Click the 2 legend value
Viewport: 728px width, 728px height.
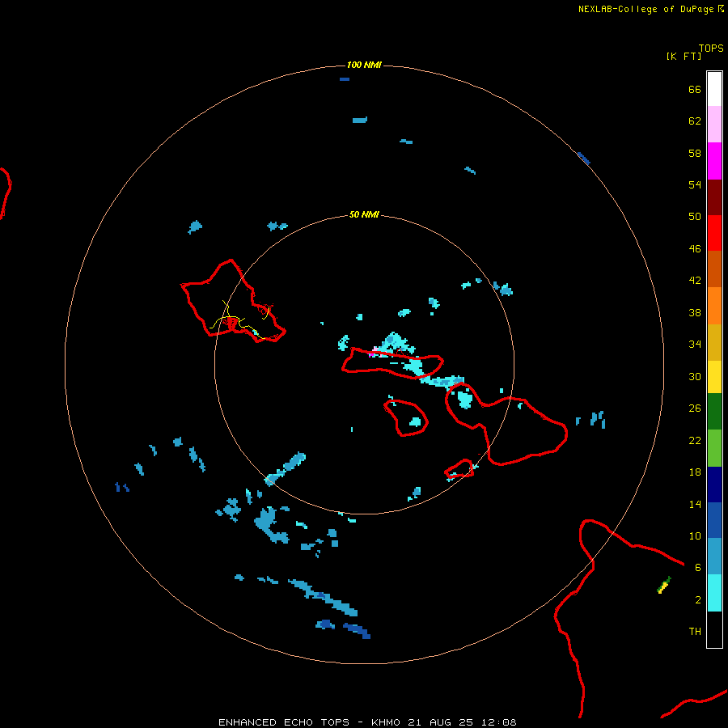tap(697, 600)
